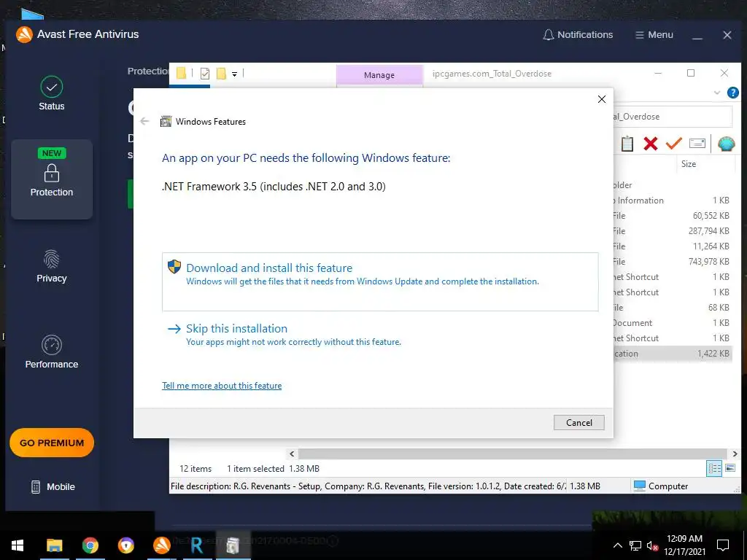Click the muted volume icon in system tray
747x560 pixels.
[x=652, y=545]
